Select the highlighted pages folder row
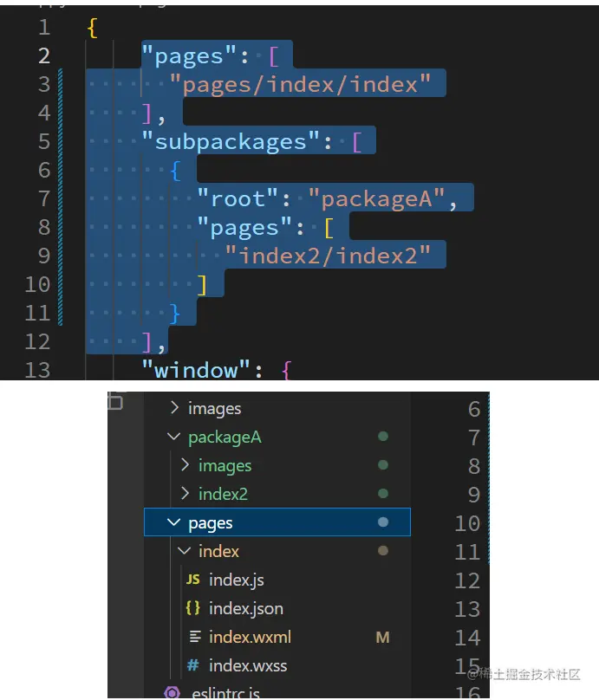The image size is (599, 700). pyautogui.click(x=277, y=522)
